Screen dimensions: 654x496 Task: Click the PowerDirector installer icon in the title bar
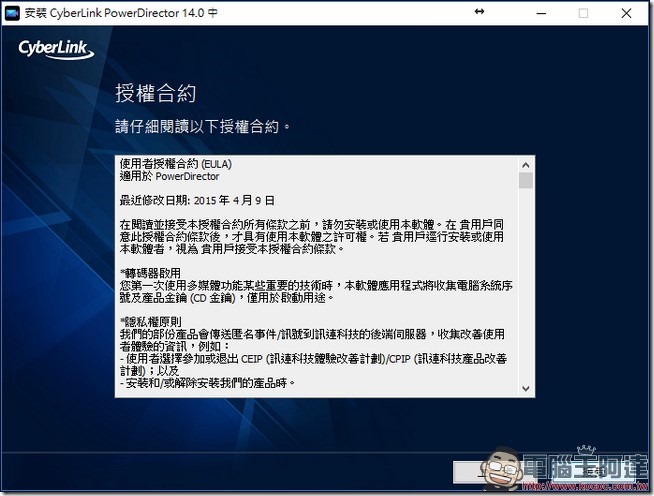12,13
